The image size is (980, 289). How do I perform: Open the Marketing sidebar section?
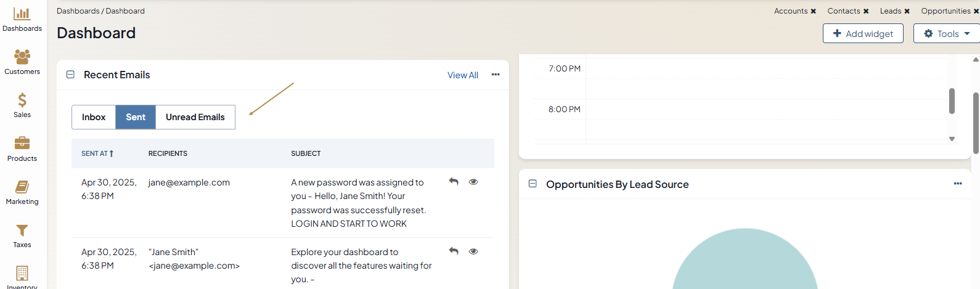tap(22, 193)
